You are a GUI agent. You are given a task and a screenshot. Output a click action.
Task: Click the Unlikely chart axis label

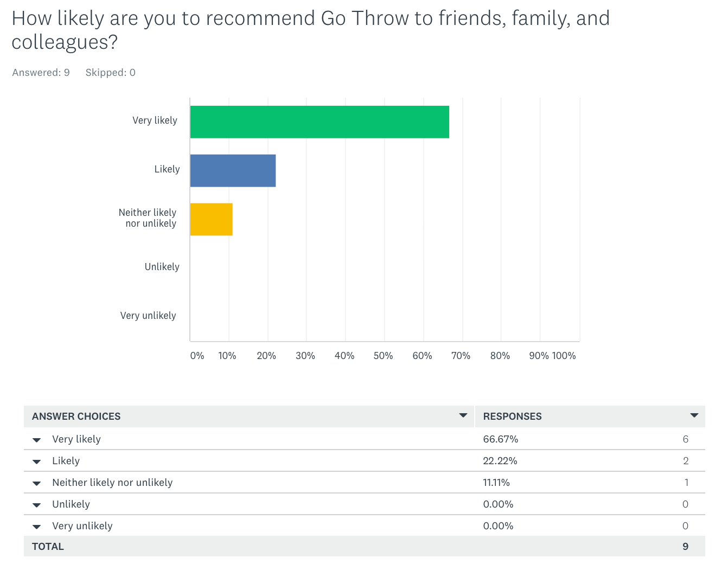coord(162,267)
